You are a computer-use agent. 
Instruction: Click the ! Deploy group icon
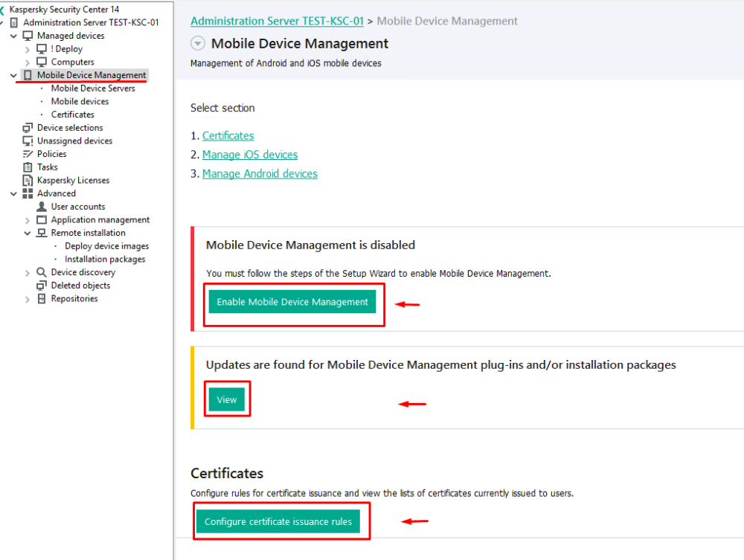[42, 49]
